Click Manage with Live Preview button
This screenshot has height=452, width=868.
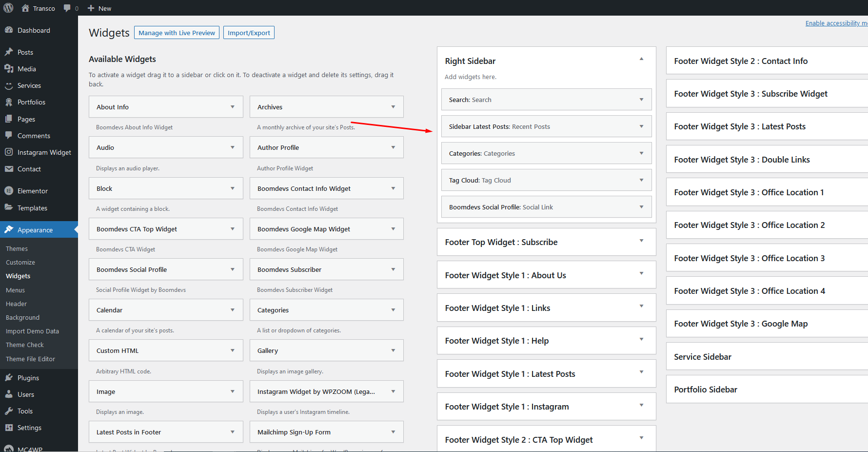coord(177,33)
